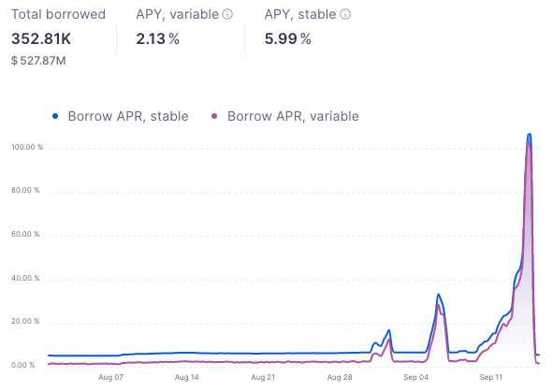Click the 100.00 % axis label

(27, 147)
